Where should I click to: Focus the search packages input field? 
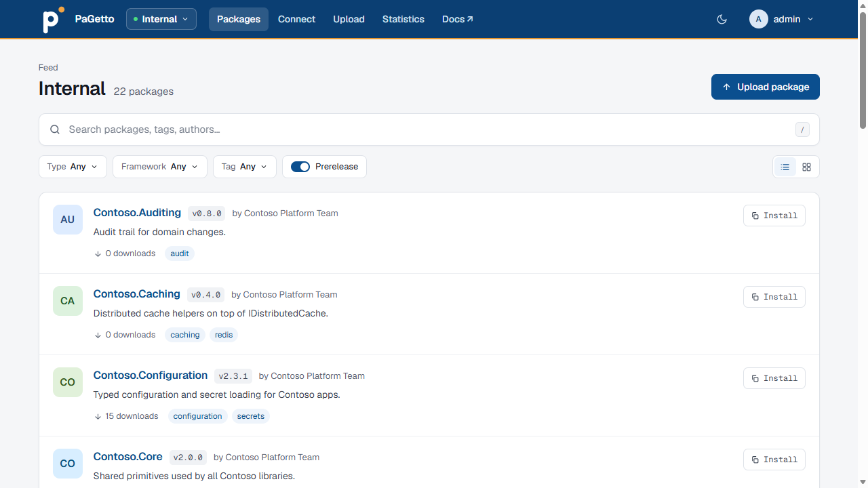429,129
